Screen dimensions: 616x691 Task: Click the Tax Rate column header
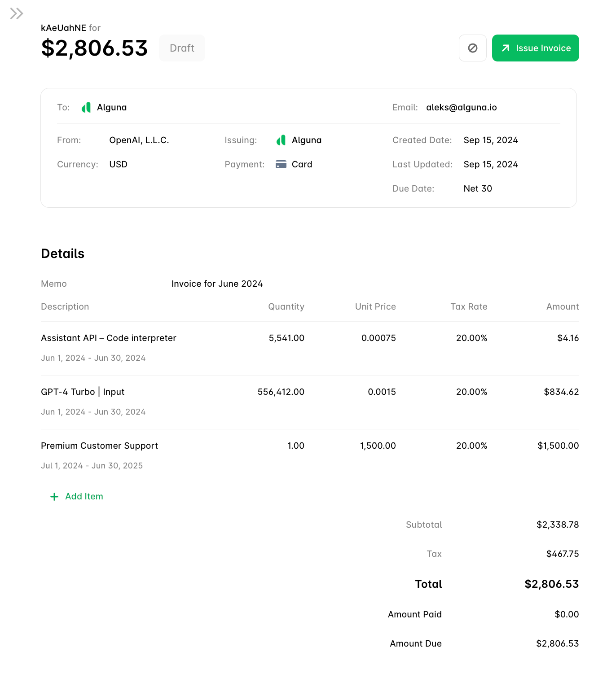click(469, 306)
